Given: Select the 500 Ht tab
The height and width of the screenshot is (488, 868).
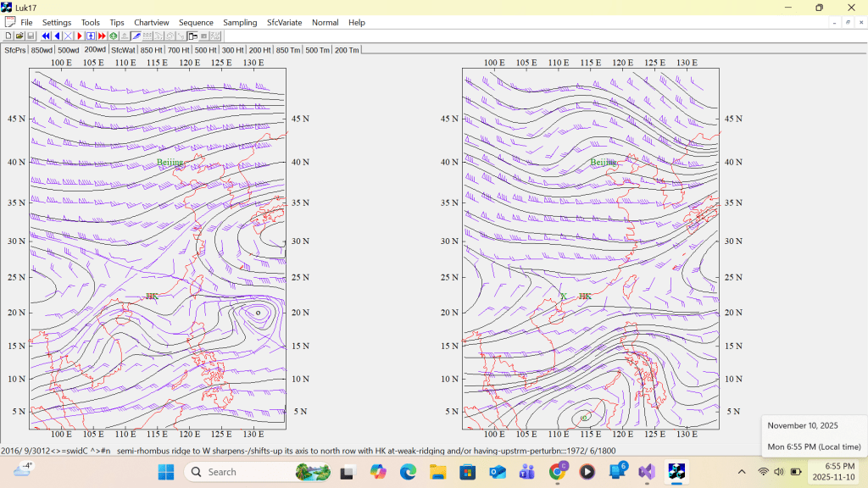Looking at the screenshot, I should 206,50.
